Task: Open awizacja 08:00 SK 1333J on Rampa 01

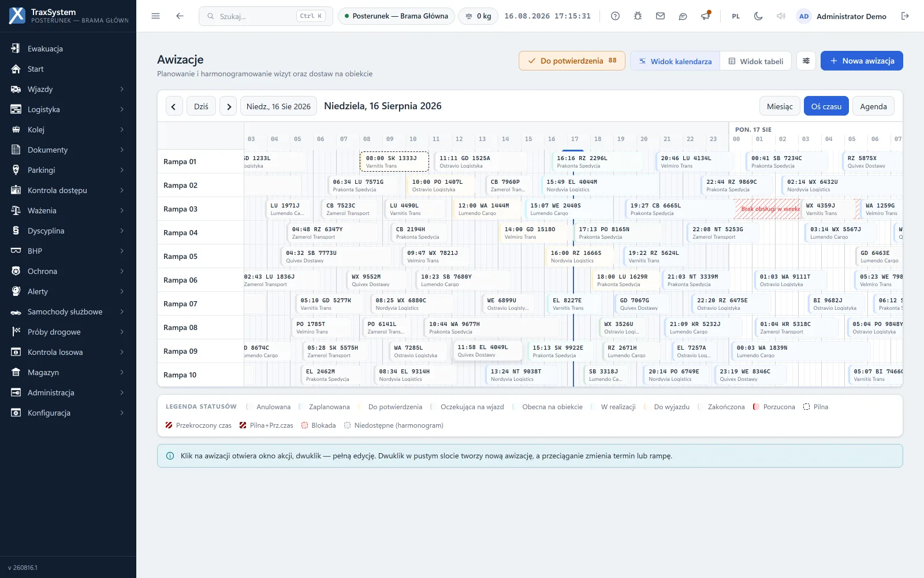Action: point(394,162)
